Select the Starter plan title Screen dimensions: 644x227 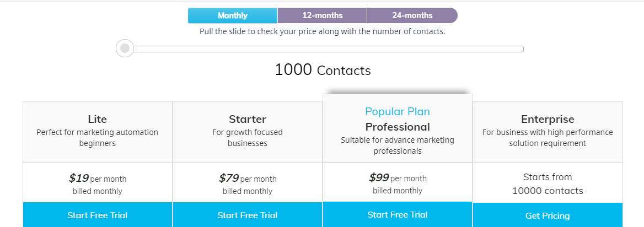(248, 119)
